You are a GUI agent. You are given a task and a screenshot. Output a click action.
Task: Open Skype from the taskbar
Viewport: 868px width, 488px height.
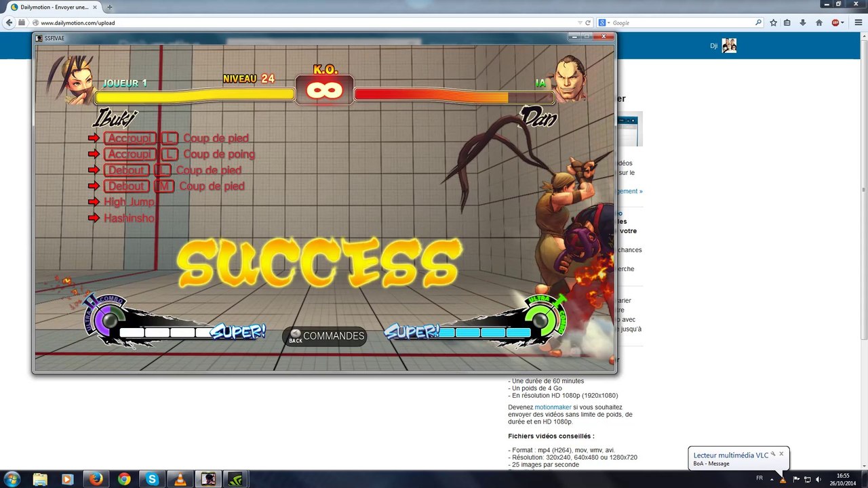152,479
